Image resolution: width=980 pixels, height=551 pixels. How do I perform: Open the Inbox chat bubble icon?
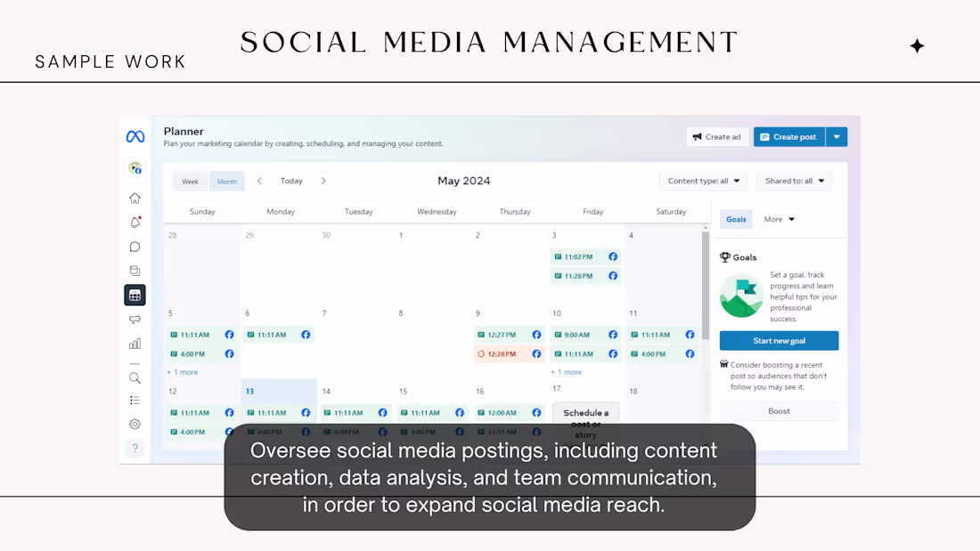pos(135,247)
